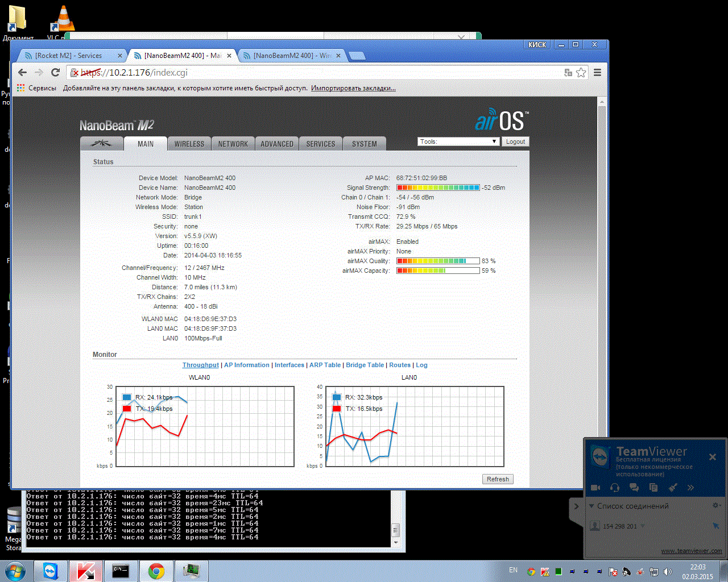Click the remote control cursor icon for 154 298 201
Screen dimensions: 728x582
click(716, 526)
